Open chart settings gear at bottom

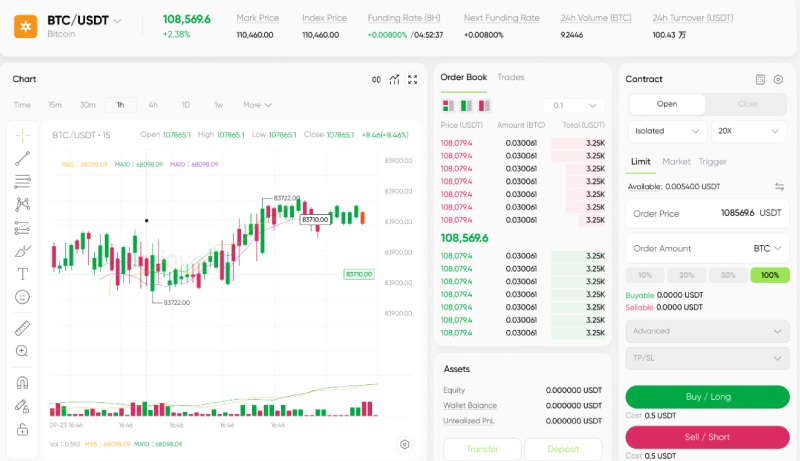coord(405,445)
